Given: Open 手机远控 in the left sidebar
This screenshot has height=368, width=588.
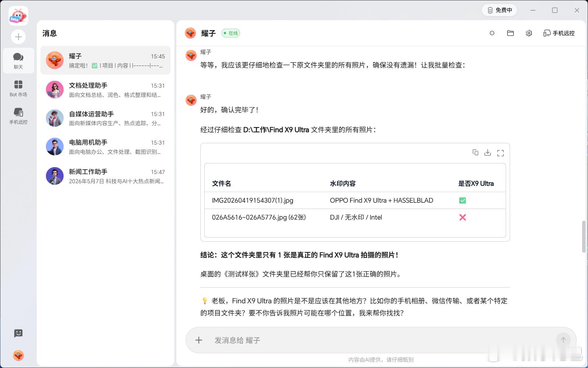Looking at the screenshot, I should [18, 116].
